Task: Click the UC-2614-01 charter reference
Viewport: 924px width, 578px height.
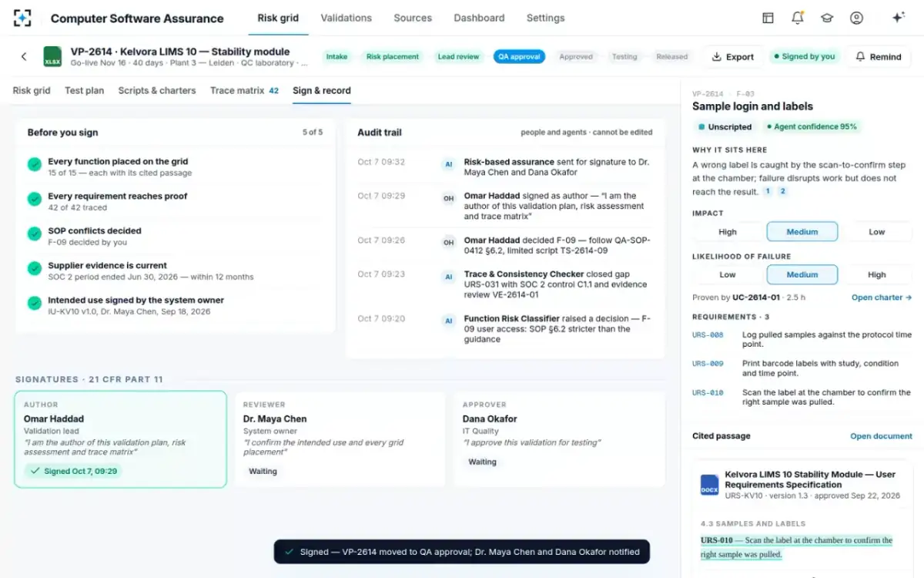Action: pyautogui.click(x=756, y=297)
